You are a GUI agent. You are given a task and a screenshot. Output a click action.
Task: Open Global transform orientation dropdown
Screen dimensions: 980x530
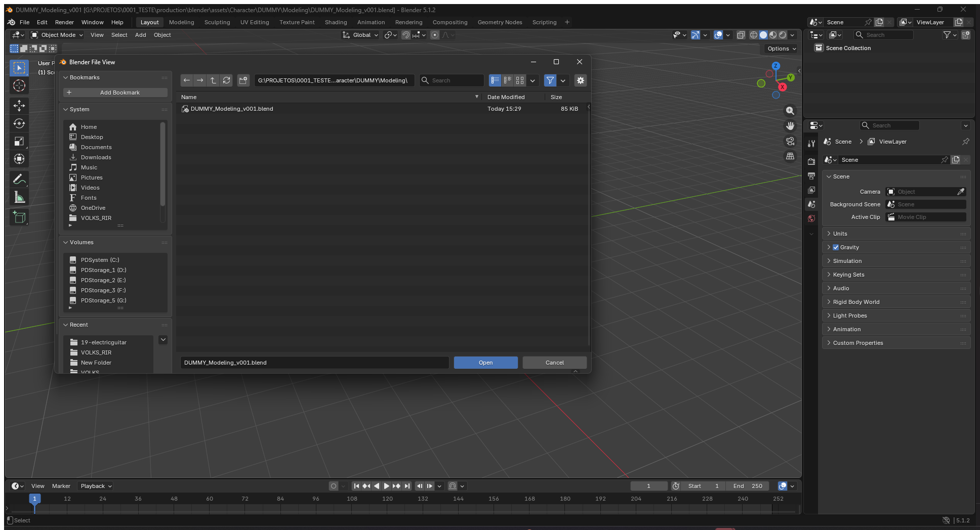[360, 35]
